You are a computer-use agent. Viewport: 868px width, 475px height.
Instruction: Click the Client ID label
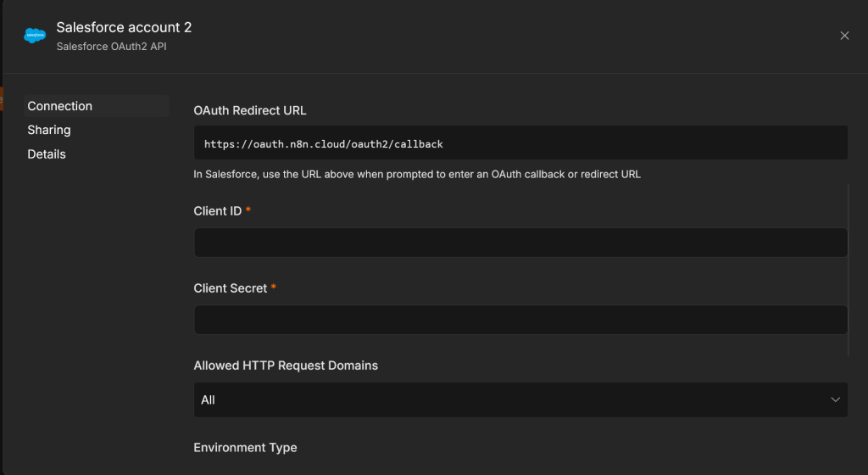(218, 211)
